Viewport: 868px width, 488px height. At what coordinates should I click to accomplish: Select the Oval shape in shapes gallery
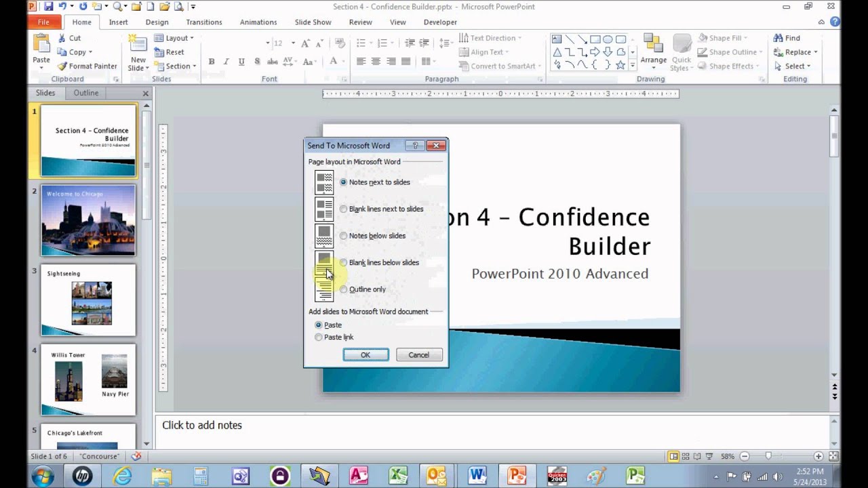[x=608, y=39]
